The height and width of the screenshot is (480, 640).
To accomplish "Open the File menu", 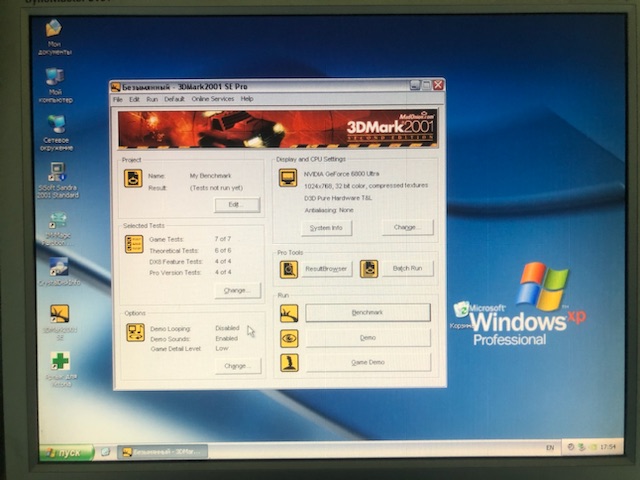I will click(x=118, y=100).
